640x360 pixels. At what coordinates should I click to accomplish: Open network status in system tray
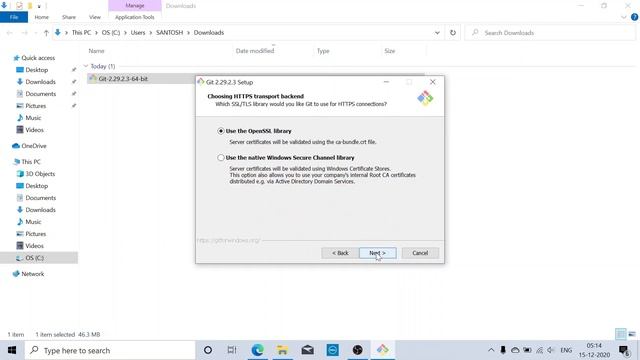tap(539, 350)
